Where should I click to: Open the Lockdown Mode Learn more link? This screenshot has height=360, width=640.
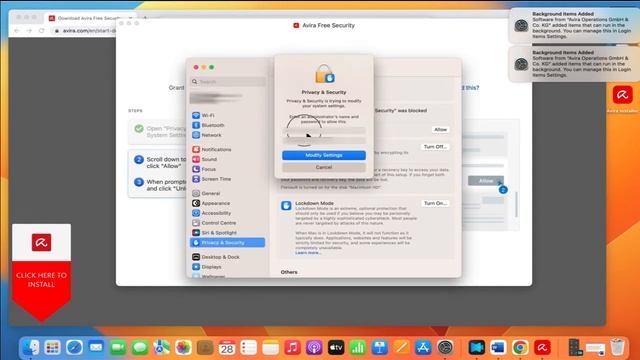[308, 253]
